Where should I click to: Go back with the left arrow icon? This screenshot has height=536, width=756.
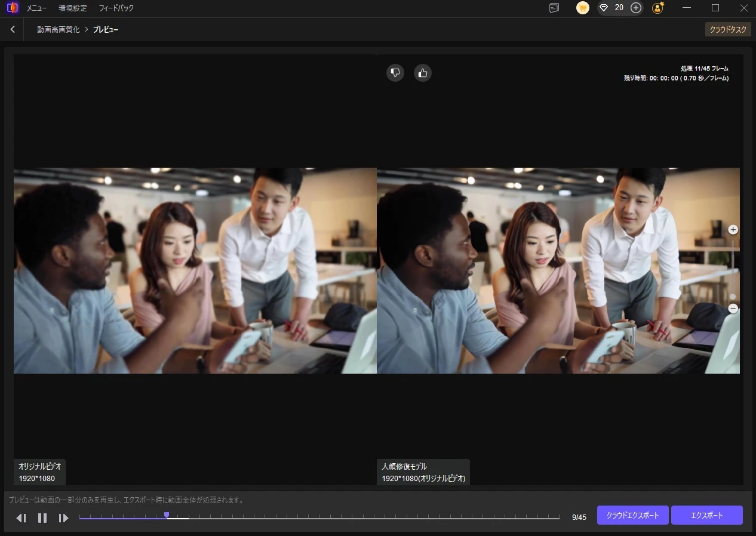pos(13,29)
